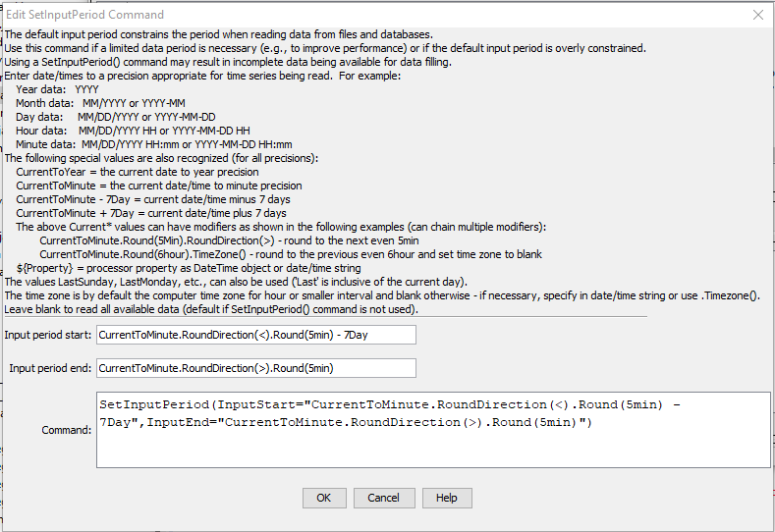Click inside the Command text area
This screenshot has width=775, height=532.
[433, 430]
